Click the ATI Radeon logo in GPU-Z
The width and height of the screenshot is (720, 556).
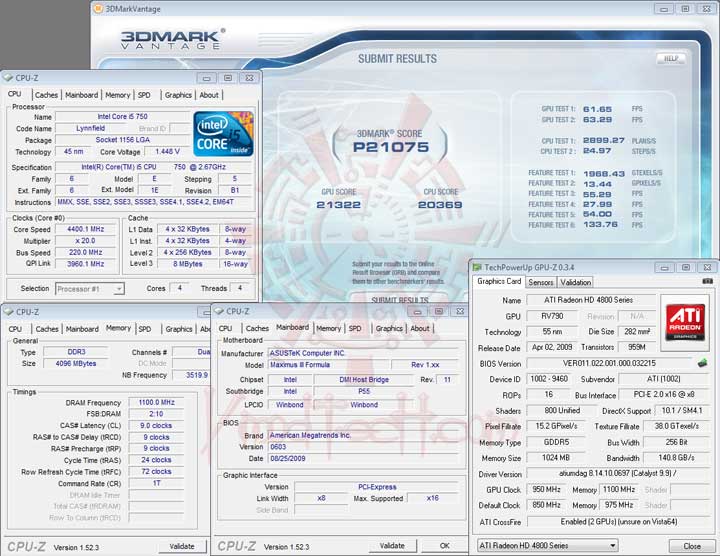(683, 319)
